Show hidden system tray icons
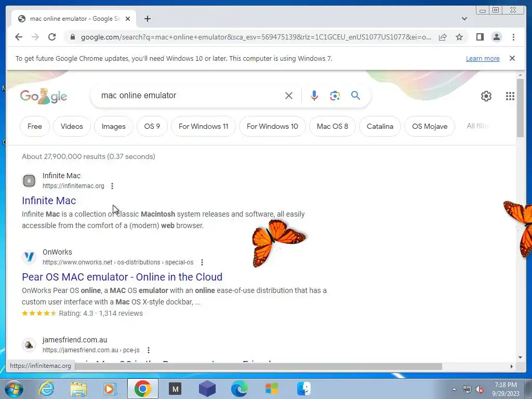 point(454,389)
